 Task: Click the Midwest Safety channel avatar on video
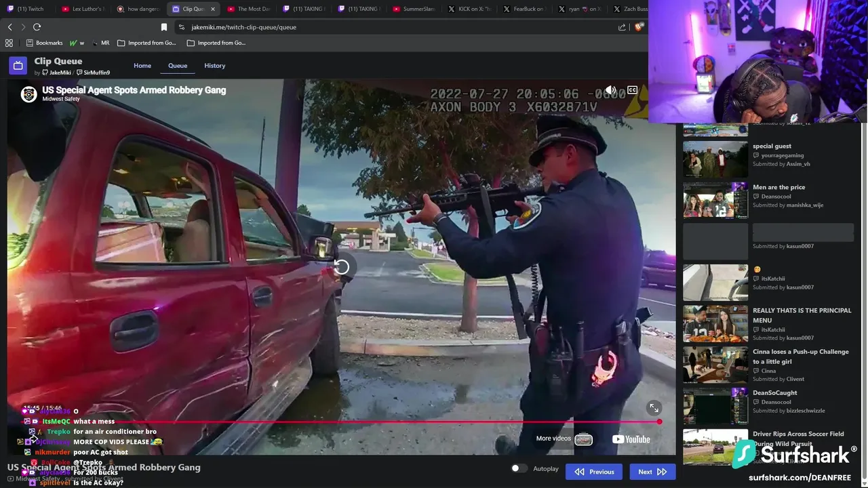[x=28, y=94]
